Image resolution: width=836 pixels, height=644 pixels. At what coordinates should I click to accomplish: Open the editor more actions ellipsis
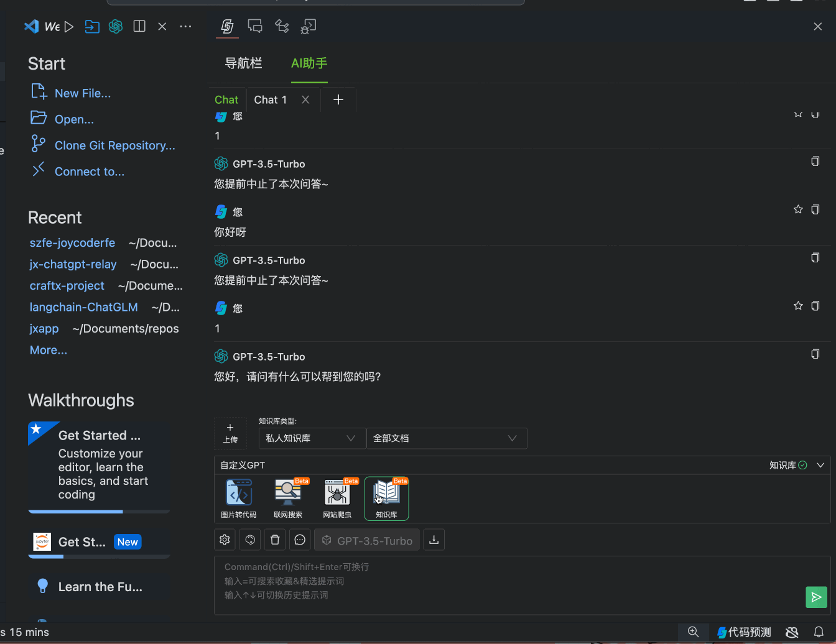coord(185,26)
